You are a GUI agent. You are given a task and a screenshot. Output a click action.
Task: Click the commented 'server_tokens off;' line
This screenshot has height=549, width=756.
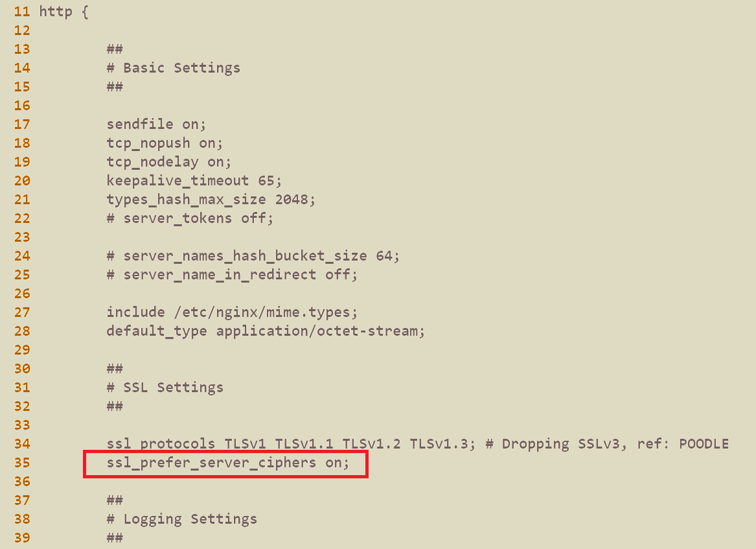click(x=190, y=218)
